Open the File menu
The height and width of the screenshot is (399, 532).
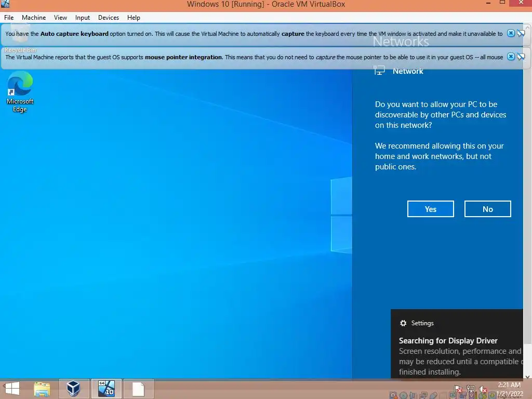click(x=9, y=18)
